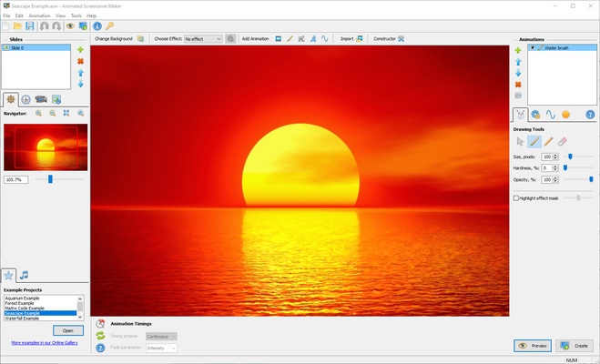The image size is (600, 364).
Task: Switch to the music note tab
Action: pyautogui.click(x=24, y=275)
